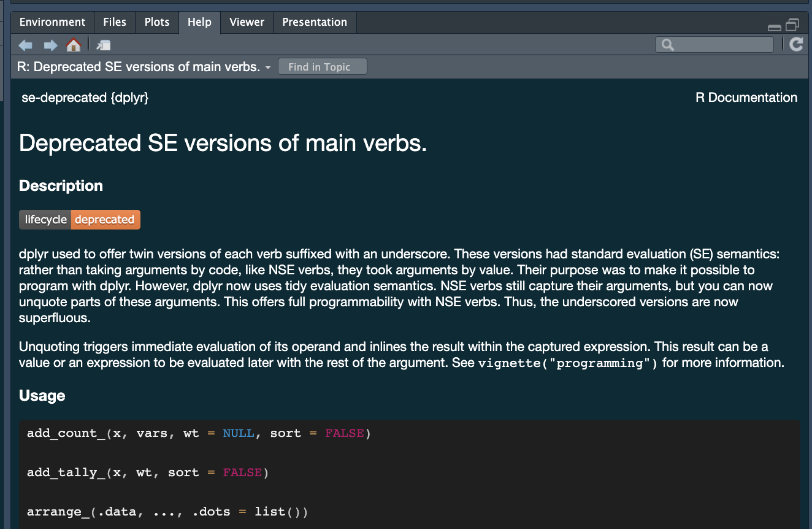
Task: Click the "Description" section heading
Action: 61,186
